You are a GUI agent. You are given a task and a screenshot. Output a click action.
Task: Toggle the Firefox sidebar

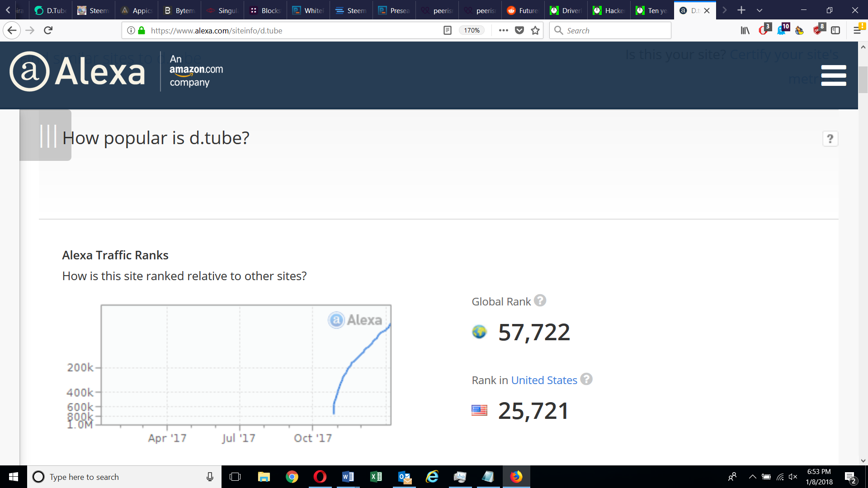pyautogui.click(x=835, y=30)
